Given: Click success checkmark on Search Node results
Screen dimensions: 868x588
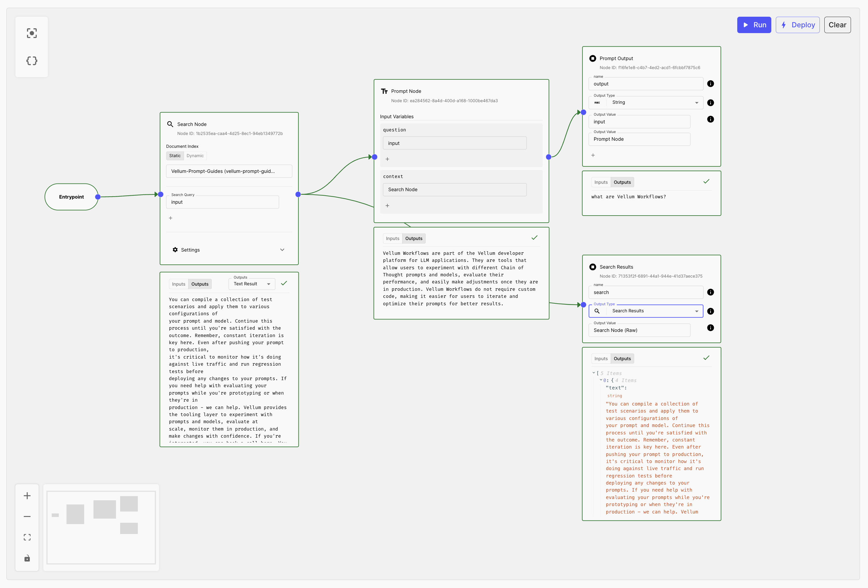Looking at the screenshot, I should click(284, 283).
